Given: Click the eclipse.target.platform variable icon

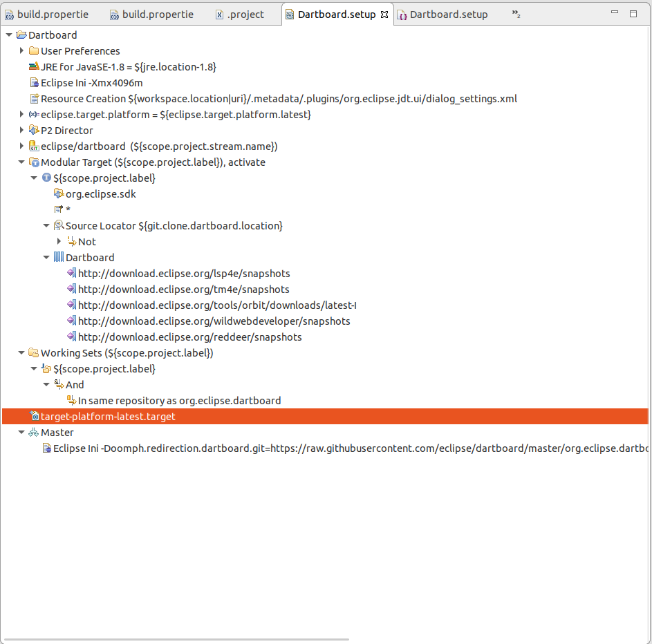Looking at the screenshot, I should point(34,114).
